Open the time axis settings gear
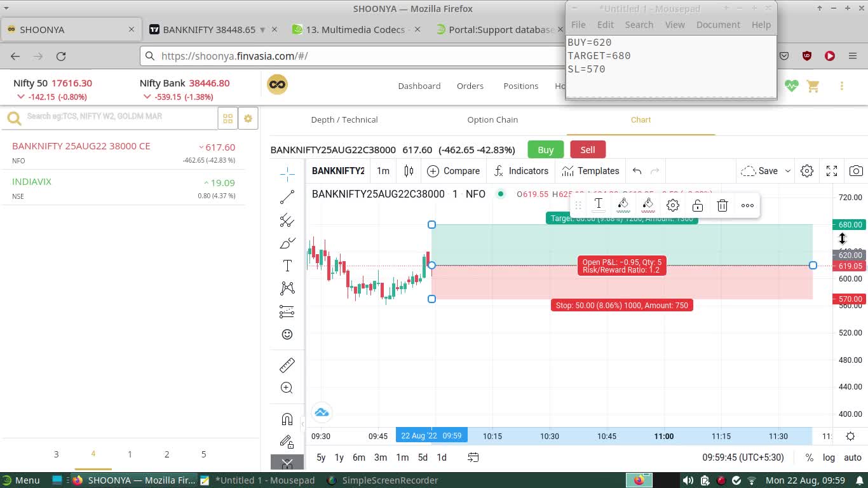868x488 pixels. 850,436
